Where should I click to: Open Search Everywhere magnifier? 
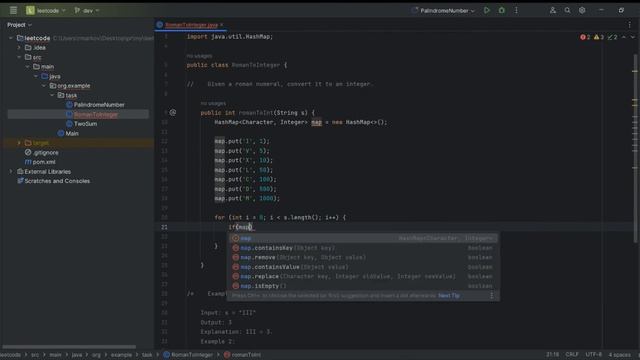pos(567,10)
